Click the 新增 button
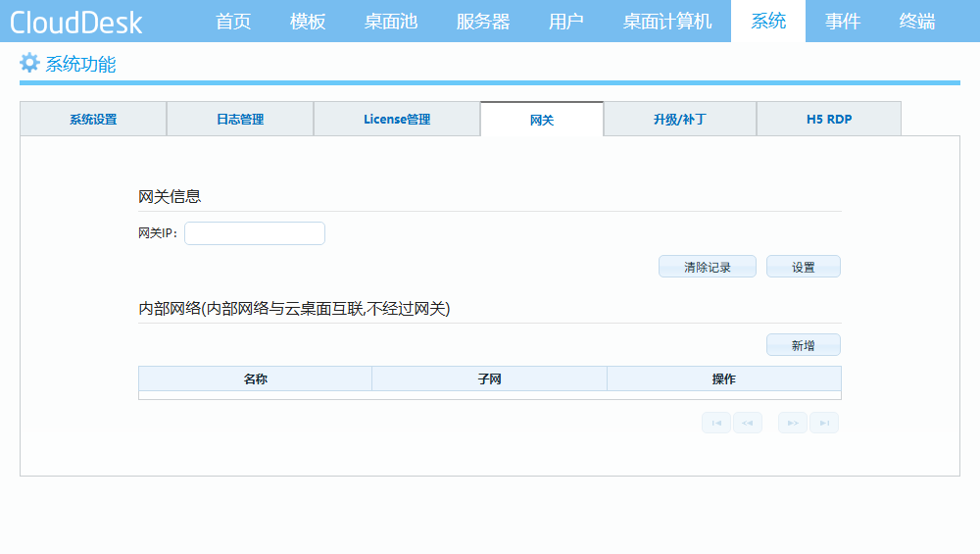980x554 pixels. (x=804, y=345)
